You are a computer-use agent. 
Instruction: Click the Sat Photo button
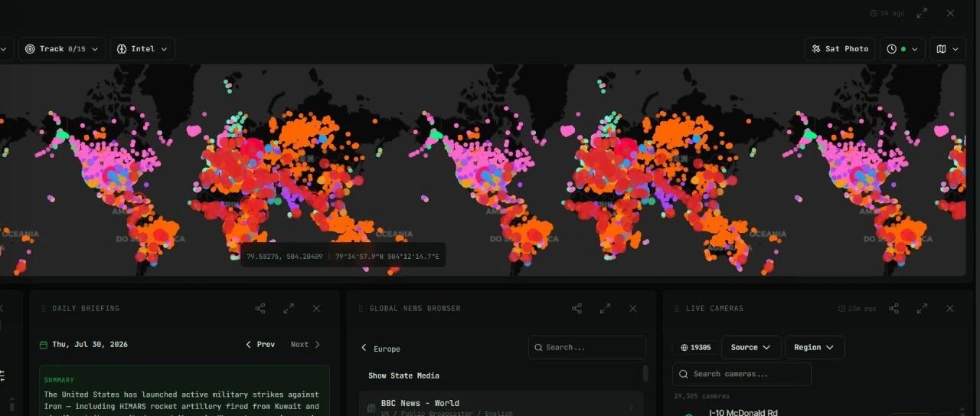click(839, 49)
